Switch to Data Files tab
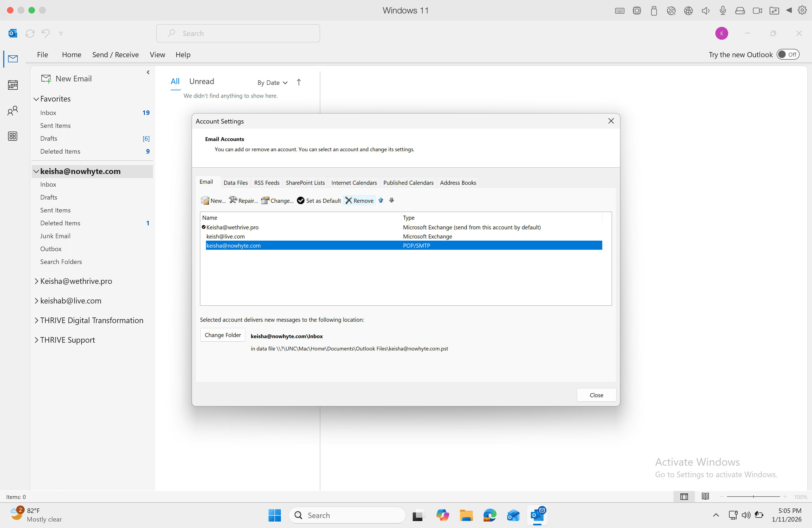812x528 pixels. (235, 183)
